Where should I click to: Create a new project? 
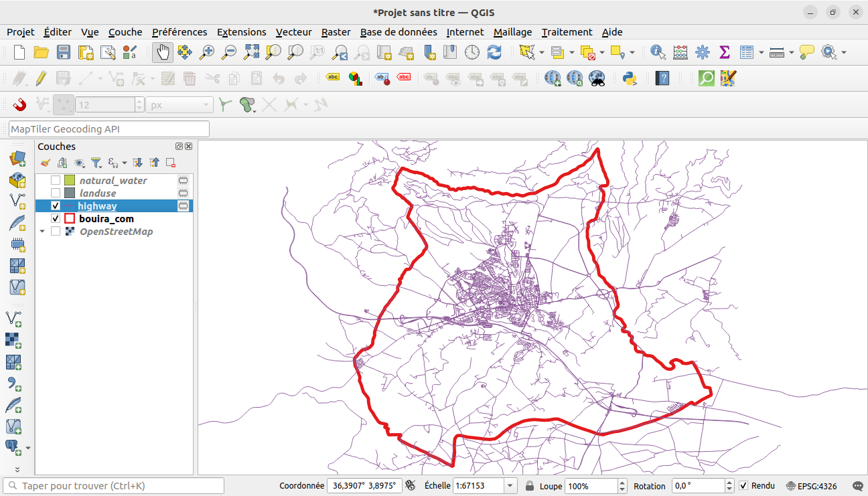pyautogui.click(x=19, y=52)
